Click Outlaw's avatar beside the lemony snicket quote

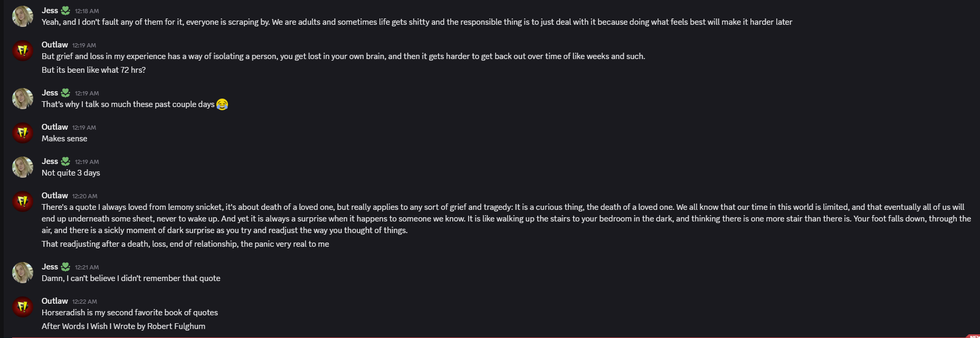23,201
